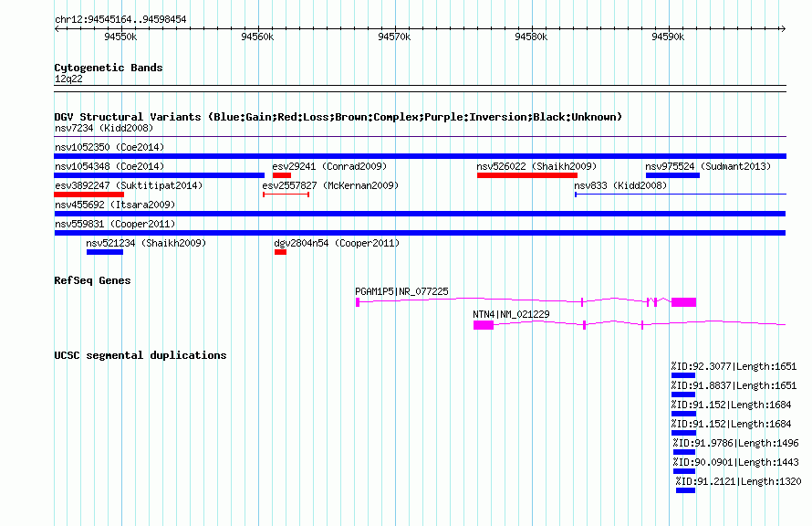
Task: Click the 94570k ruler position label
Action: 394,37
